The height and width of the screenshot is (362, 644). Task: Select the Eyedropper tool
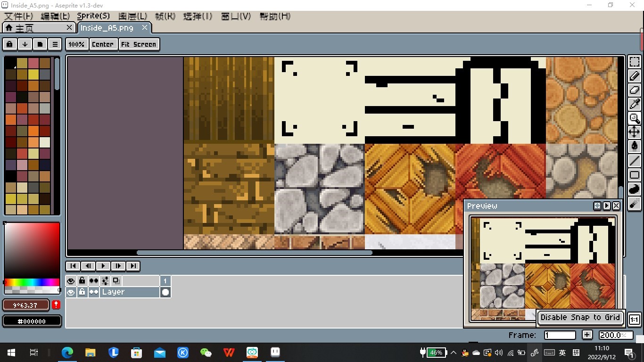point(635,104)
